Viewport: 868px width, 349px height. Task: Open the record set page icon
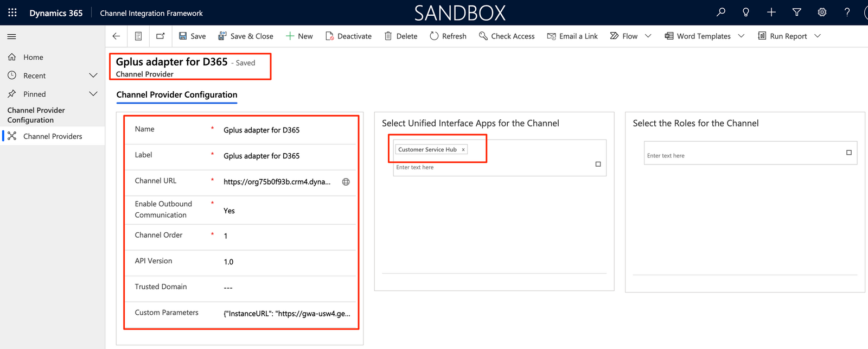[x=138, y=36]
